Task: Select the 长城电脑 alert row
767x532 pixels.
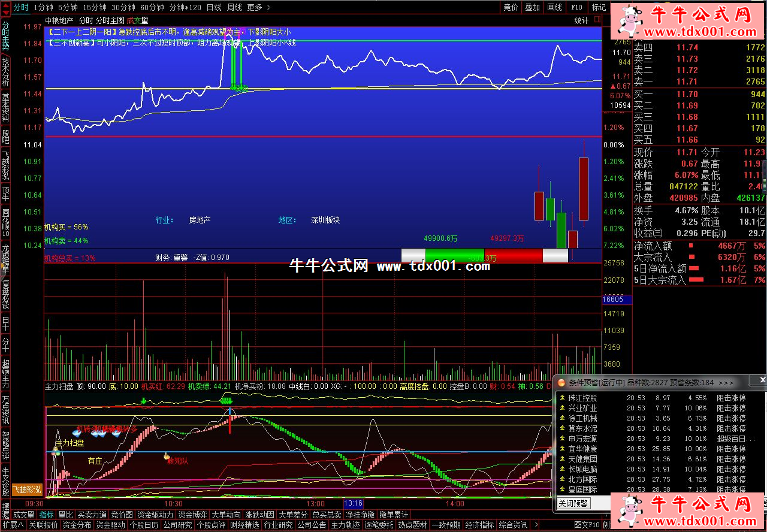Action: click(x=660, y=469)
